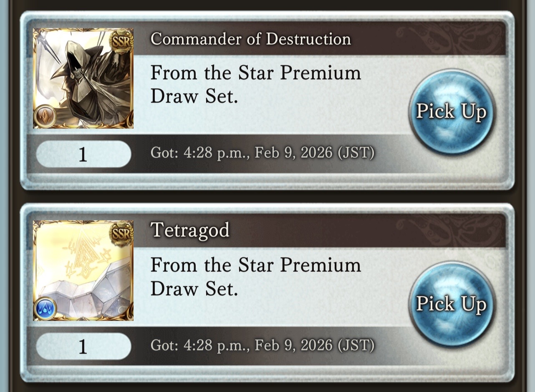Click the water element icon on Tetragod thumbnail
Image resolution: width=535 pixels, height=392 pixels.
click(x=45, y=309)
